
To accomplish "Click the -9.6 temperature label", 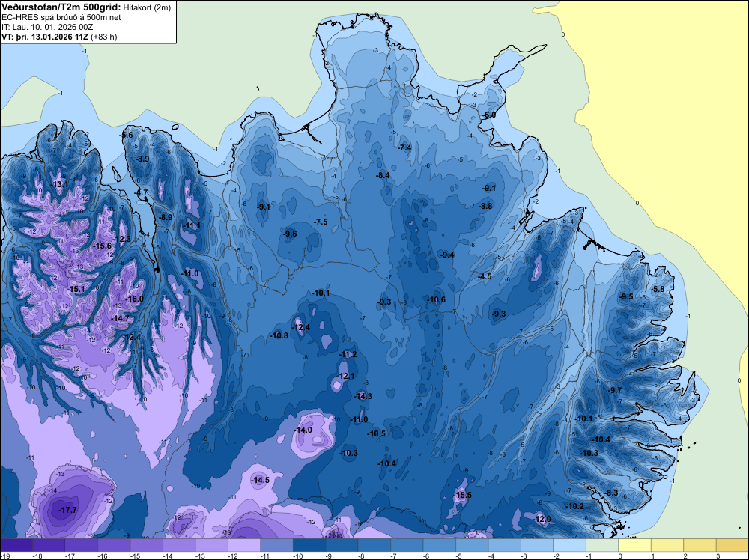I will [x=289, y=234].
